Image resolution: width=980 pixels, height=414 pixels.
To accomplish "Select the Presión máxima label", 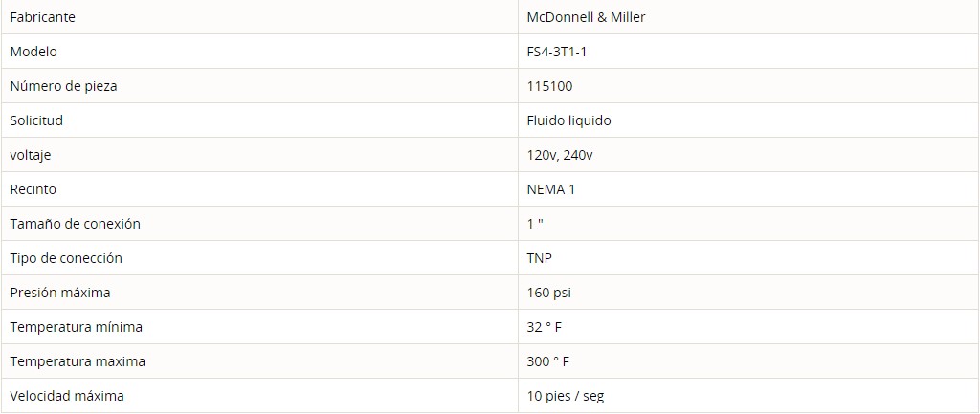I will click(x=60, y=293).
